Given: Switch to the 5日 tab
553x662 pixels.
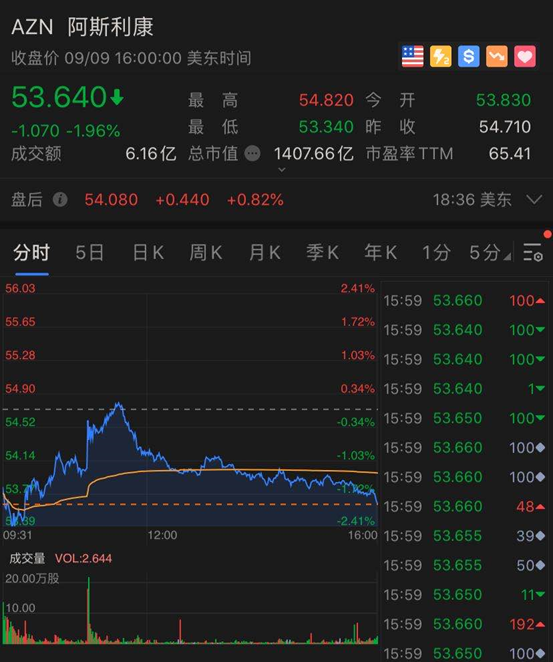Looking at the screenshot, I should pos(89,252).
